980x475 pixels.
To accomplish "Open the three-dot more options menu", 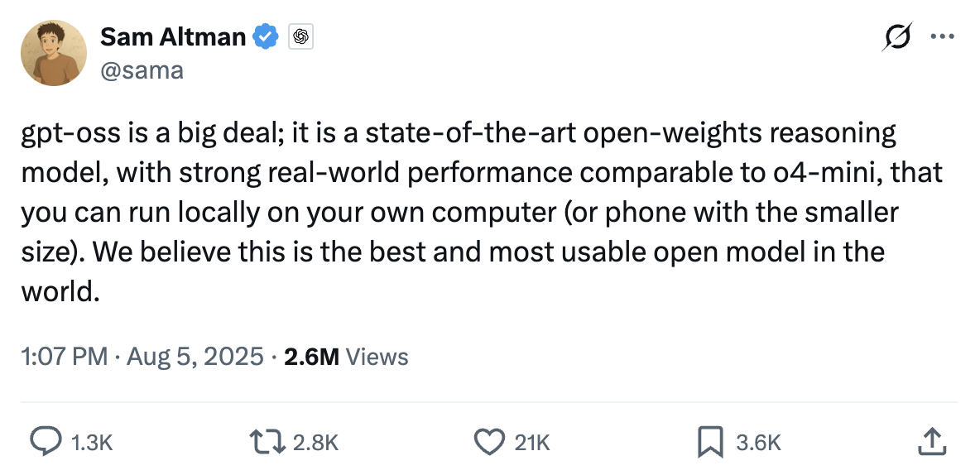I will click(943, 36).
